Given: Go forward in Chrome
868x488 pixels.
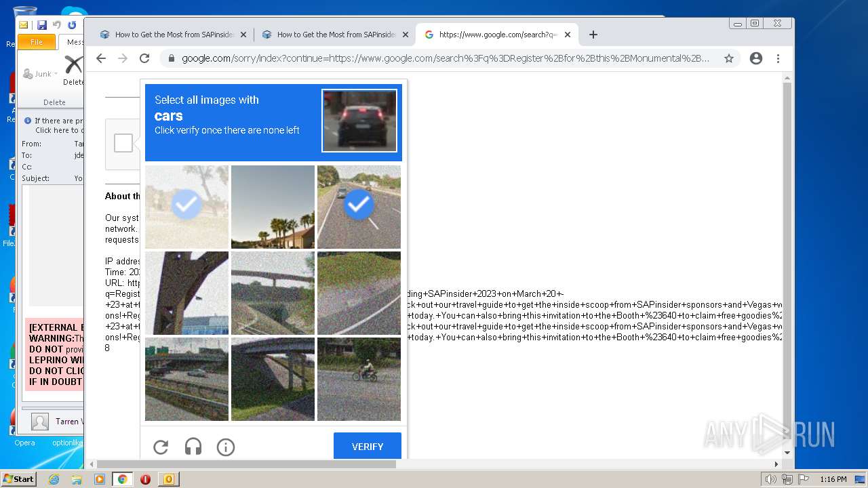Looking at the screenshot, I should (x=123, y=58).
